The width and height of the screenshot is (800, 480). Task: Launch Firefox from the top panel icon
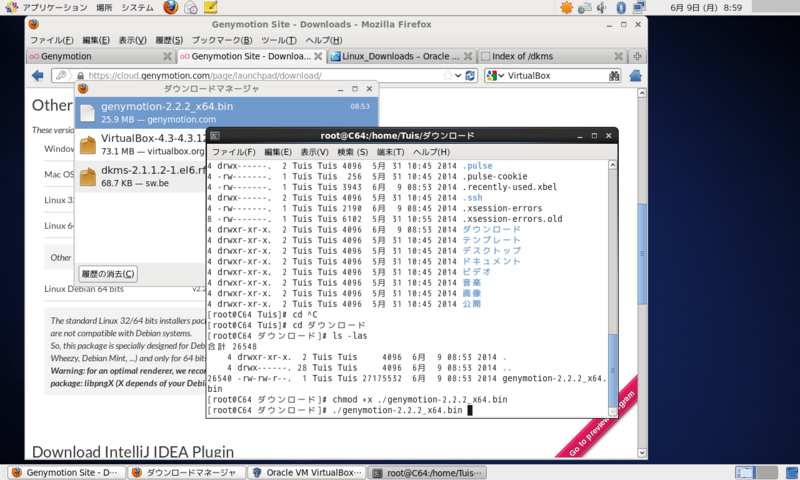point(171,7)
